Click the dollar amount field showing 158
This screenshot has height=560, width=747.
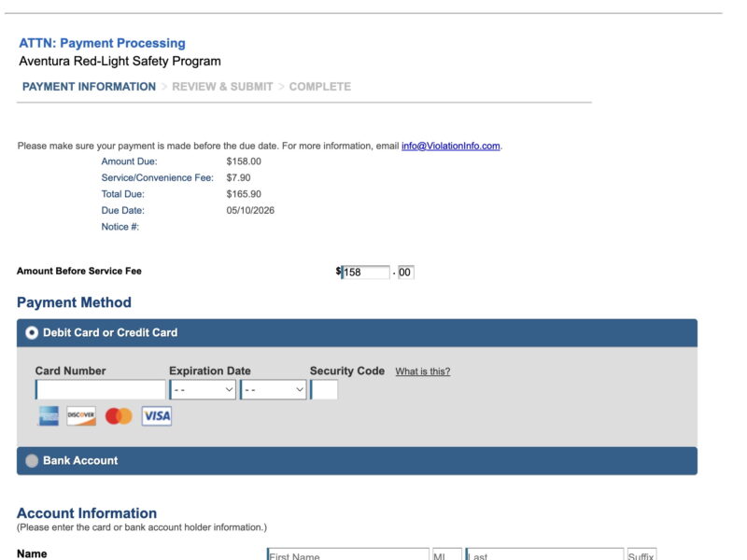365,273
